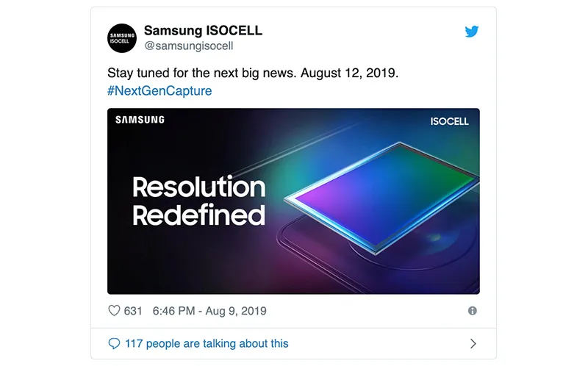Open the Samsung ISOCELL display name
This screenshot has height=366, width=588.
(x=203, y=31)
